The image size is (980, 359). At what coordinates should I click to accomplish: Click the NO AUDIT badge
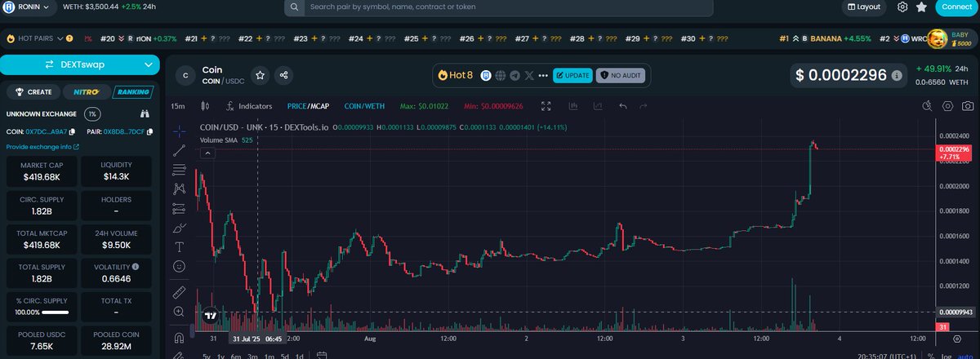pyautogui.click(x=620, y=75)
